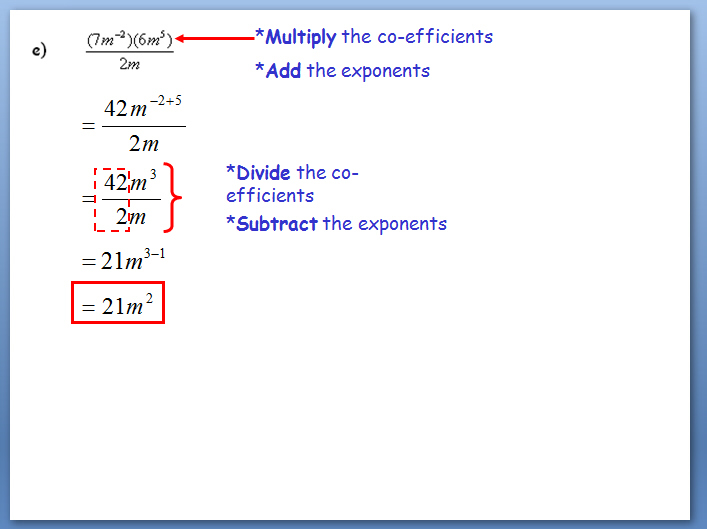Screen dimensions: 707x529
Task: Click the red arrow pointing at the expression
Action: click(x=215, y=39)
